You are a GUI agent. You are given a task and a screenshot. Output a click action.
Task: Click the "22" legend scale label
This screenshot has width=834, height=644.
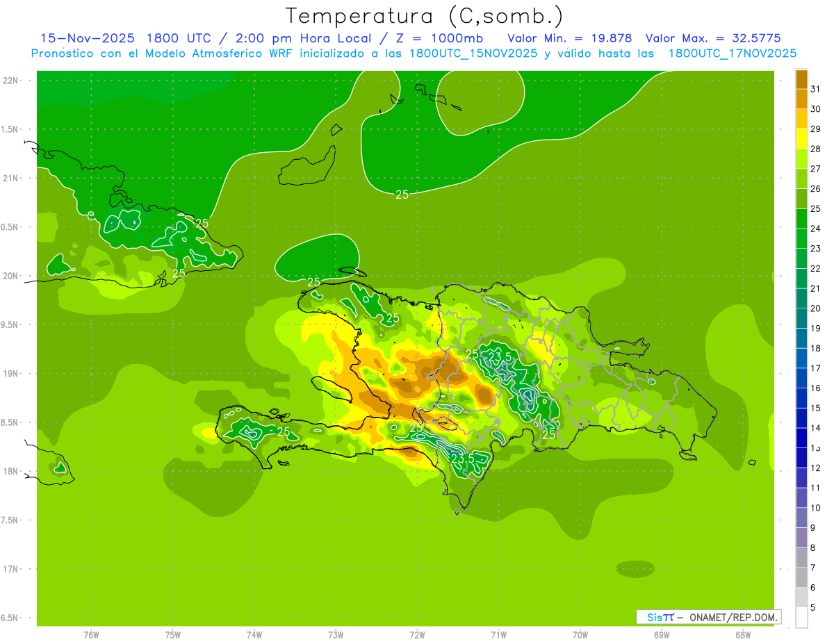[815, 268]
